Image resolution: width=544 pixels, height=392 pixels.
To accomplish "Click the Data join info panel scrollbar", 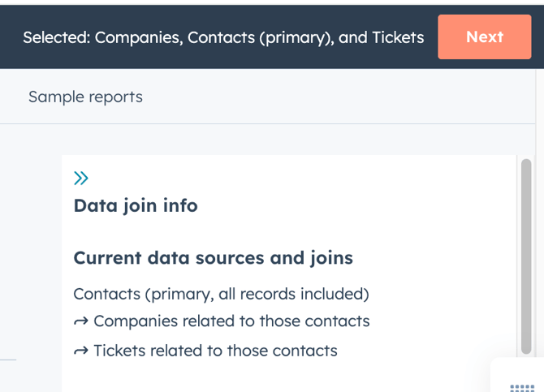I will (526, 256).
